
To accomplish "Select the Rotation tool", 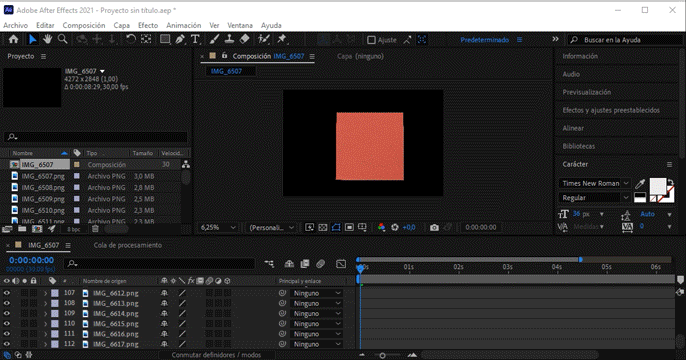I will (x=130, y=39).
